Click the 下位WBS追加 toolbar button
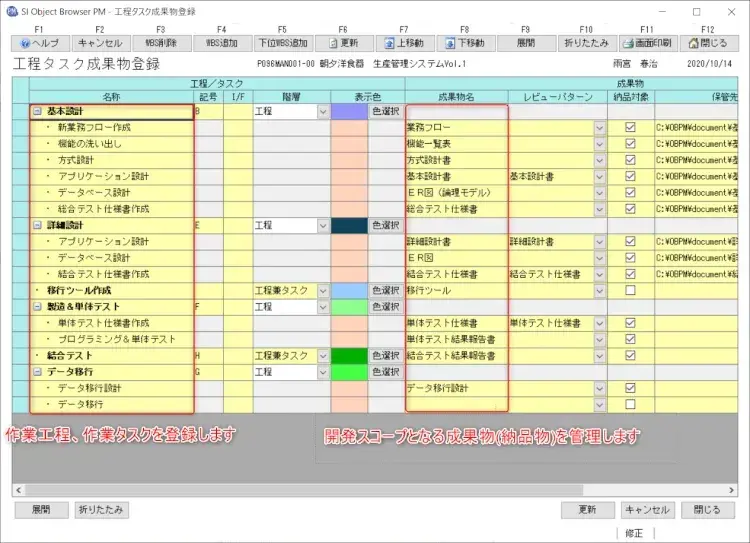750x543 pixels. (284, 43)
